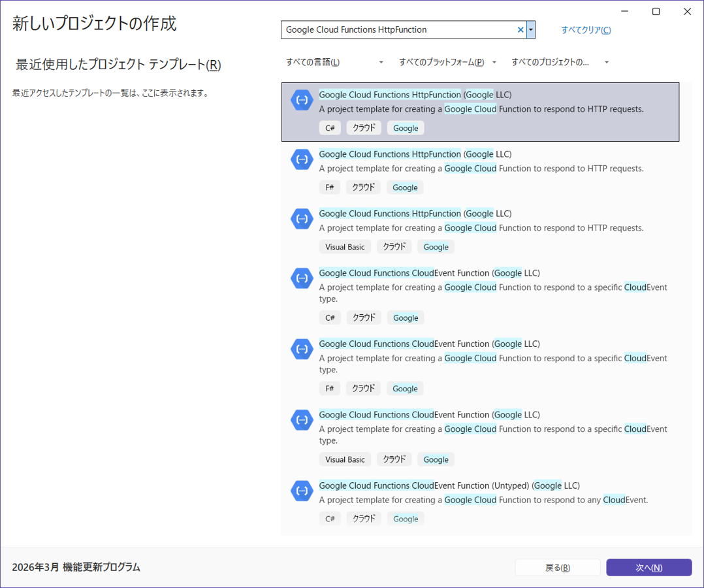704x588 pixels.
Task: Open the すべてのプラットフォーム platform filter
Action: (x=447, y=62)
